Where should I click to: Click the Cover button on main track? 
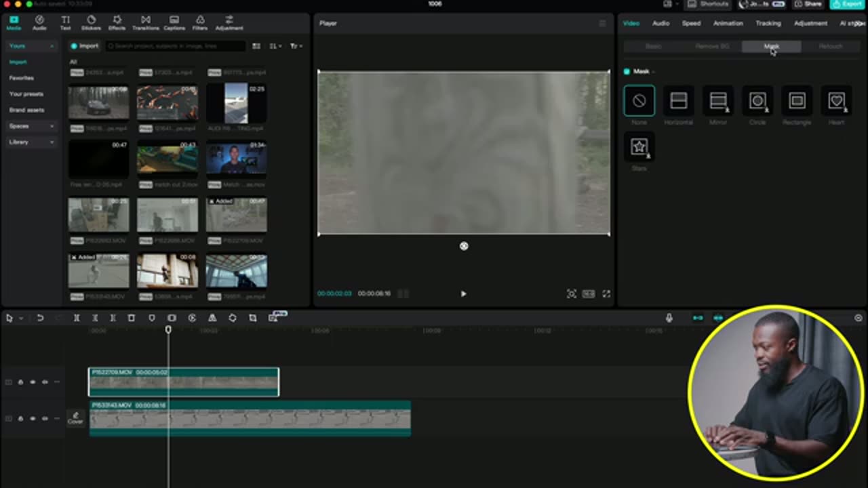point(75,418)
